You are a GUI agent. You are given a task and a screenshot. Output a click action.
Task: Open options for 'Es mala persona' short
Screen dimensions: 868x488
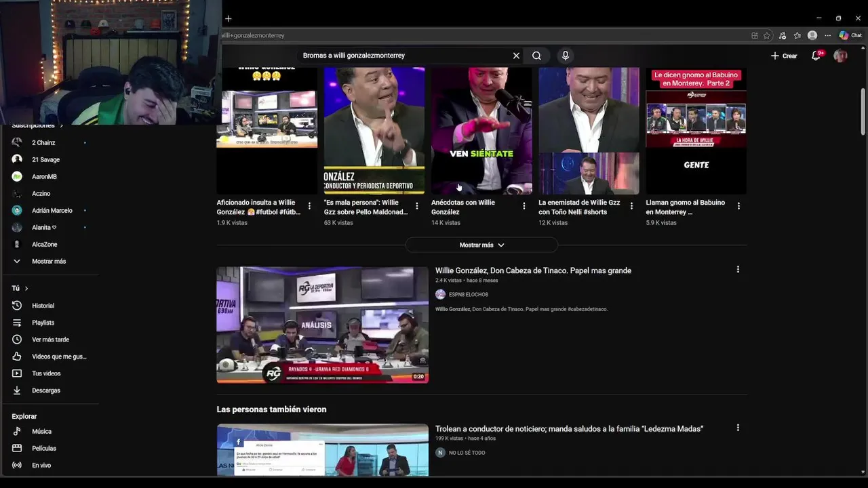[x=416, y=206]
